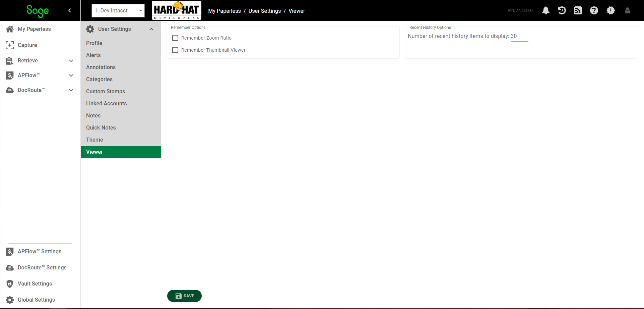The image size is (644, 309).
Task: Enable Remember Zoom Ratio checkbox
Action: 175,38
